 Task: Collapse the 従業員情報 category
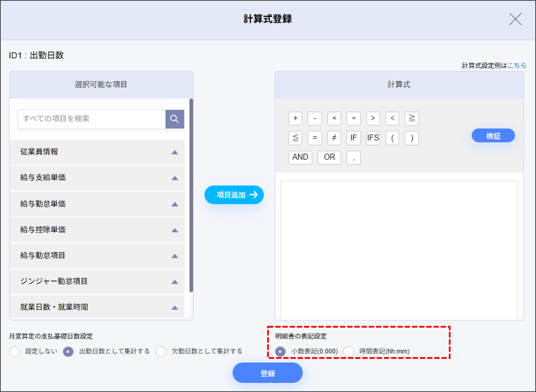point(175,152)
